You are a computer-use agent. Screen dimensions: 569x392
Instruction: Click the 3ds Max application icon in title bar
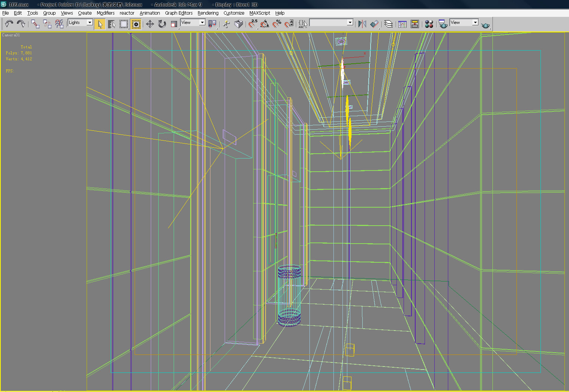[x=4, y=4]
